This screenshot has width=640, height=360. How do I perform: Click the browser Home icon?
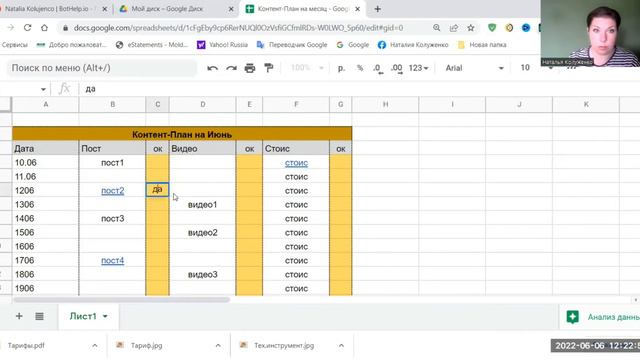[44, 28]
